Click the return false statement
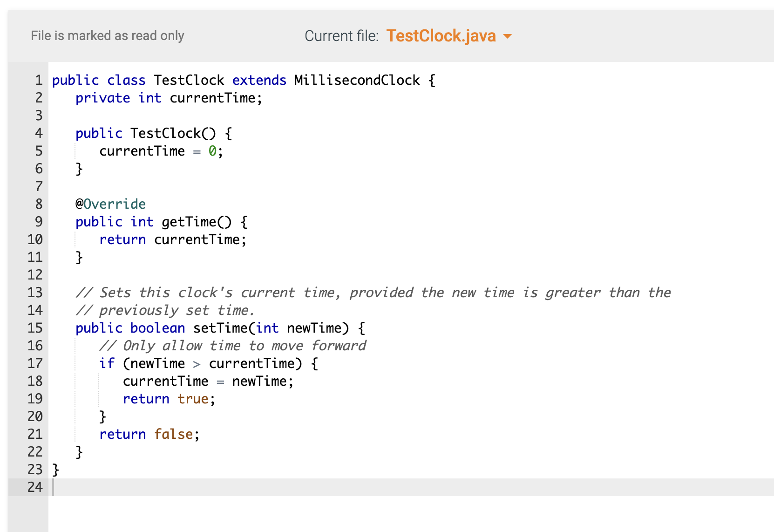The height and width of the screenshot is (532, 774). pyautogui.click(x=148, y=434)
